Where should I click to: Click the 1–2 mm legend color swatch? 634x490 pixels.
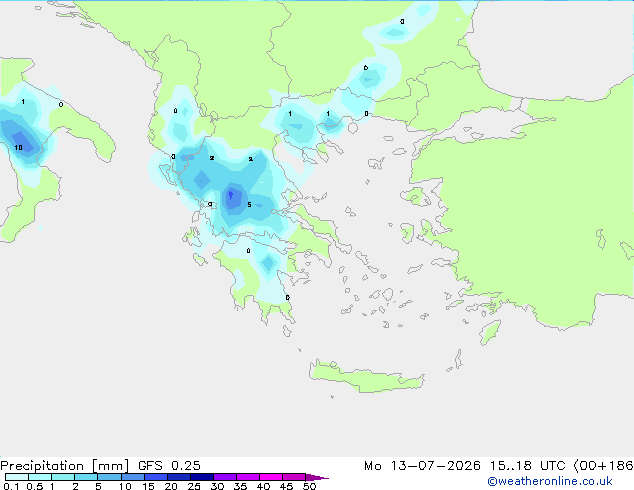63,477
